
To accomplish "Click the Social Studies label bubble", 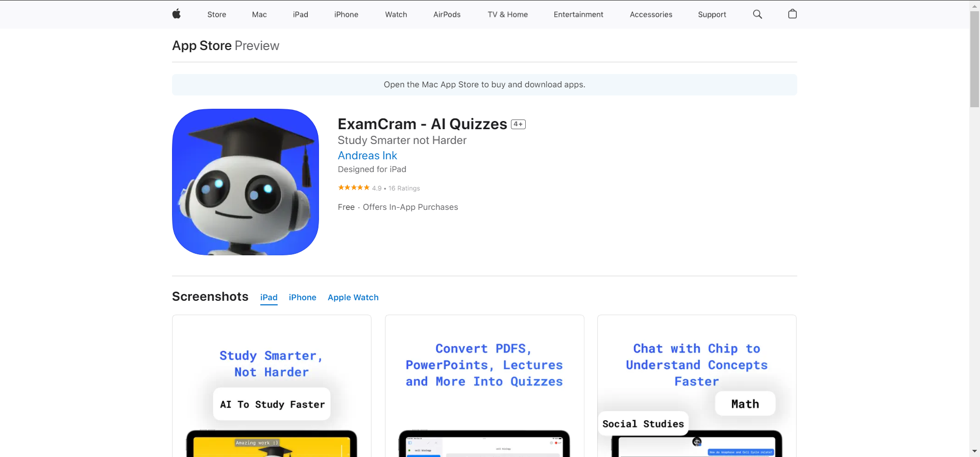I will (643, 424).
